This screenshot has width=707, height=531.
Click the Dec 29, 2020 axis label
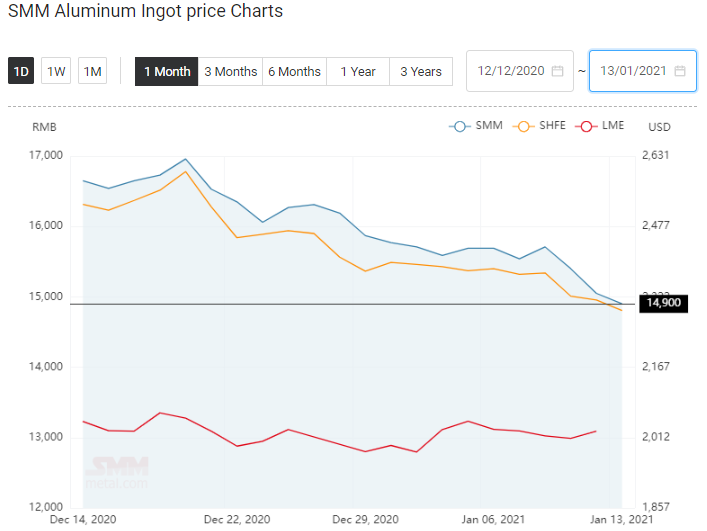365,519
